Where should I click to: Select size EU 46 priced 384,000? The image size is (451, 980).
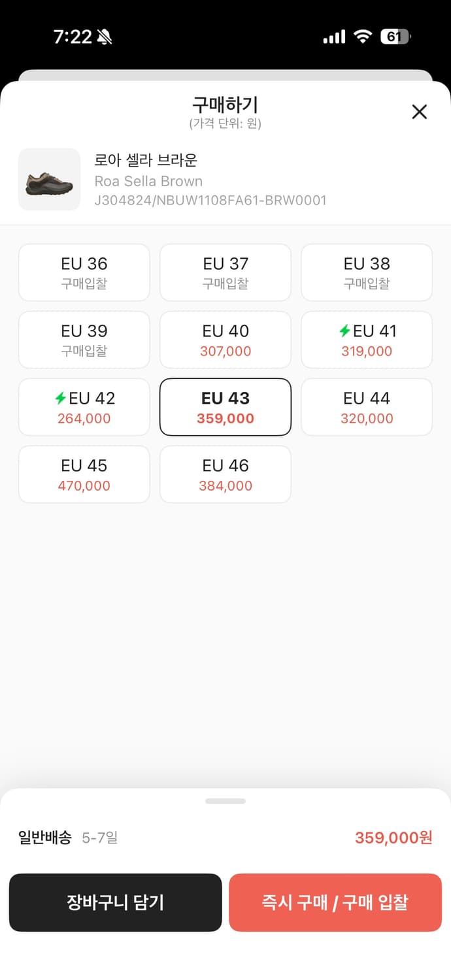pyautogui.click(x=225, y=474)
